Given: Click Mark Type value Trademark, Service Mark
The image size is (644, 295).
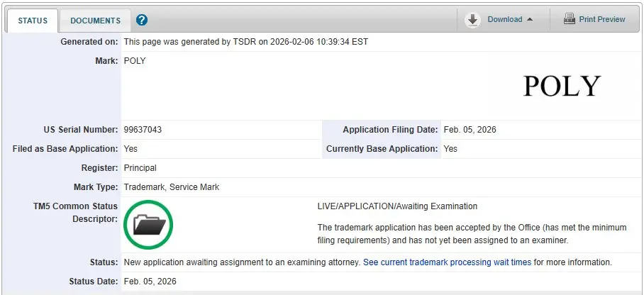Looking at the screenshot, I should click(x=172, y=187).
